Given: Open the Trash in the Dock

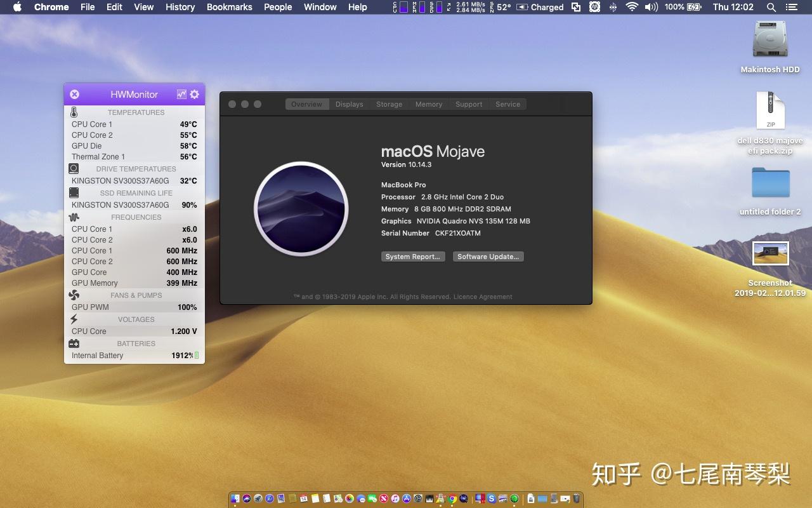Looking at the screenshot, I should (x=576, y=498).
